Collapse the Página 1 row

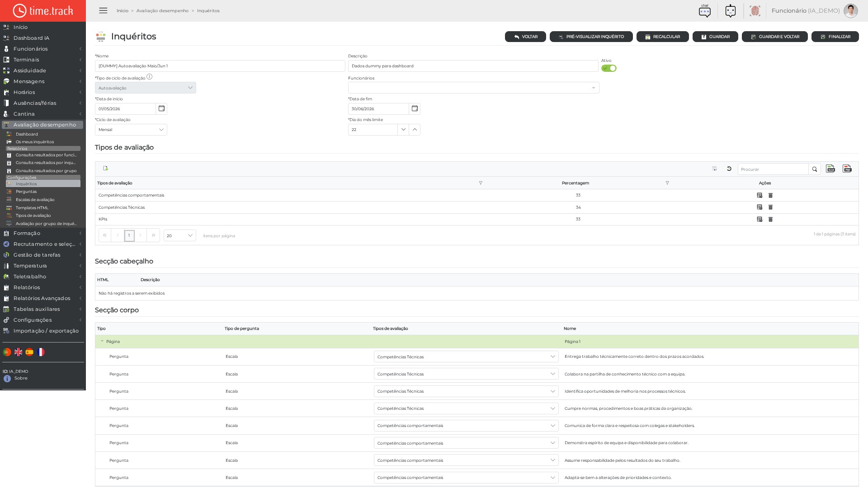click(102, 341)
